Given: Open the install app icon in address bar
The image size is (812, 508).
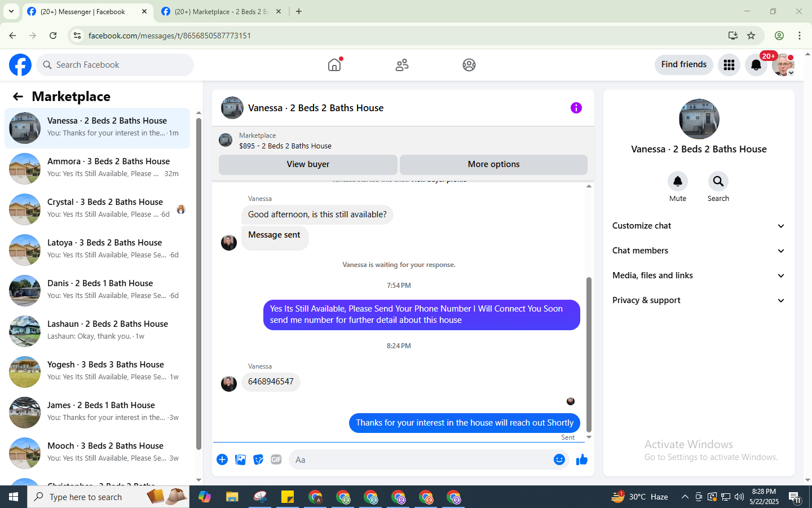Looking at the screenshot, I should pos(733,36).
